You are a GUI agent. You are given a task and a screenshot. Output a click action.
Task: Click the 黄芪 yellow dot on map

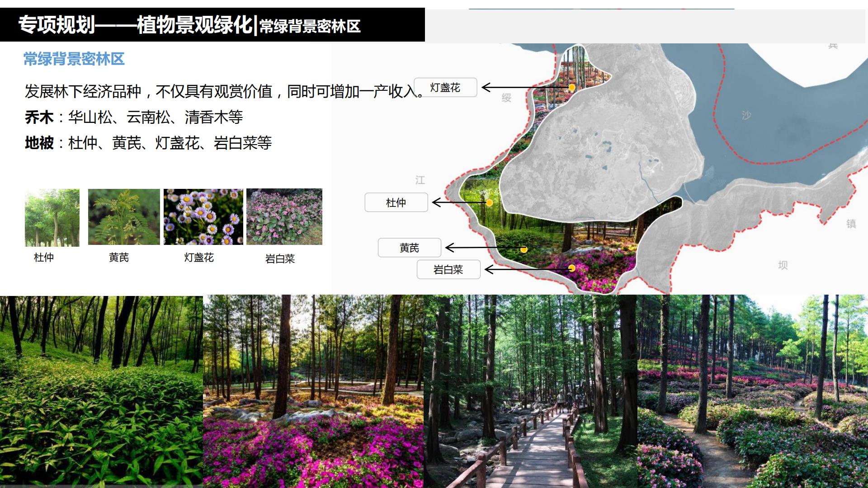point(524,249)
